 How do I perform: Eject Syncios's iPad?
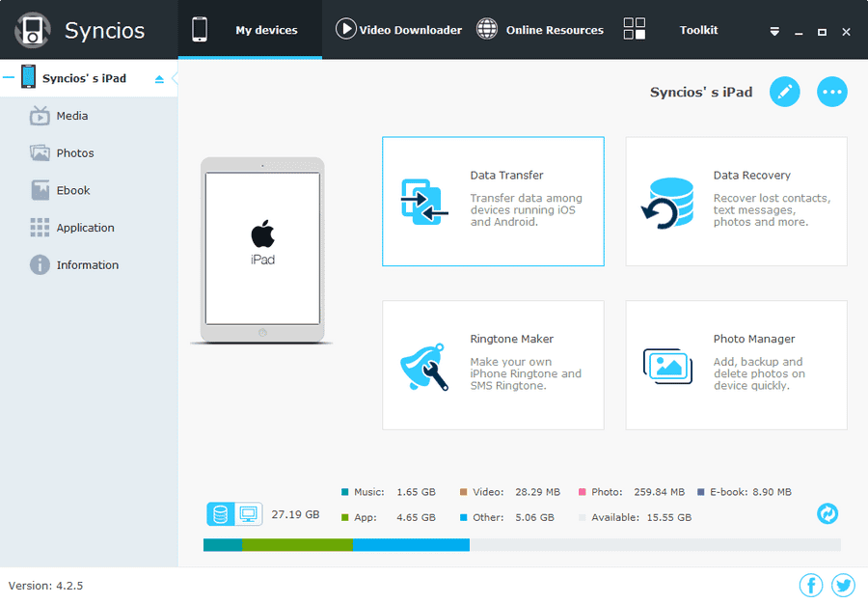pyautogui.click(x=158, y=77)
